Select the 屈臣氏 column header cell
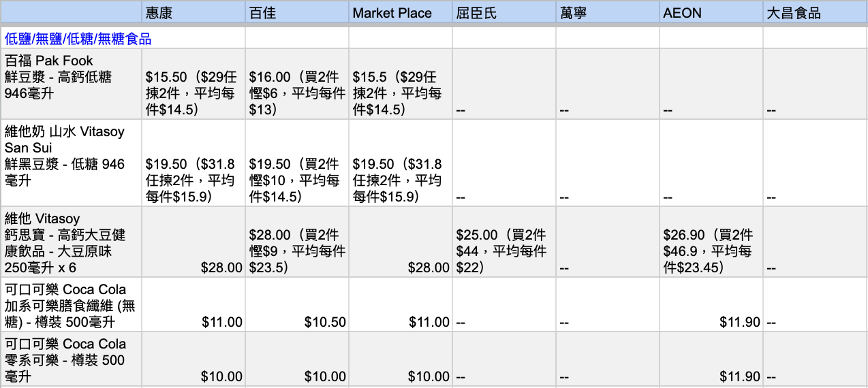The width and height of the screenshot is (868, 388). 504,13
